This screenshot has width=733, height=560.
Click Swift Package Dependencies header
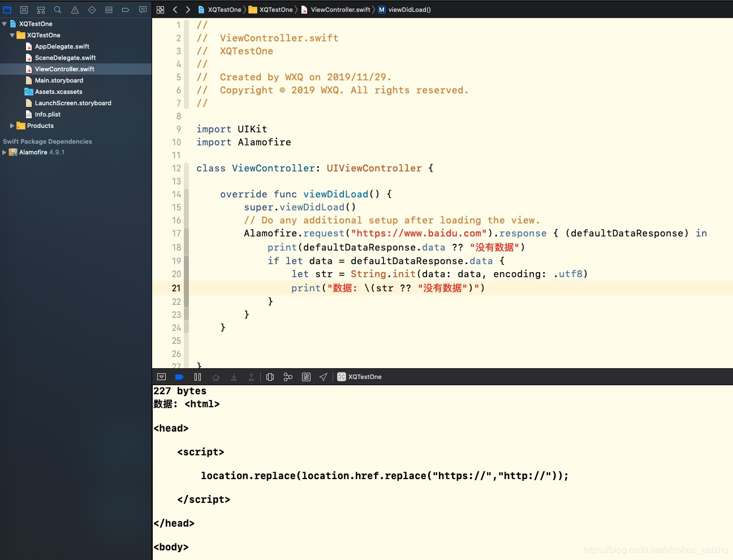pyautogui.click(x=48, y=141)
